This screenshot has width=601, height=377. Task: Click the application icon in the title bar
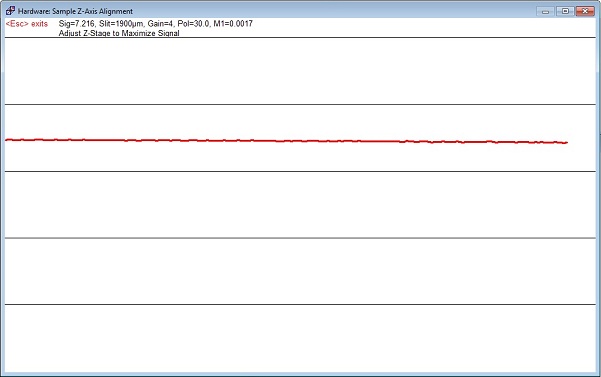pyautogui.click(x=10, y=11)
